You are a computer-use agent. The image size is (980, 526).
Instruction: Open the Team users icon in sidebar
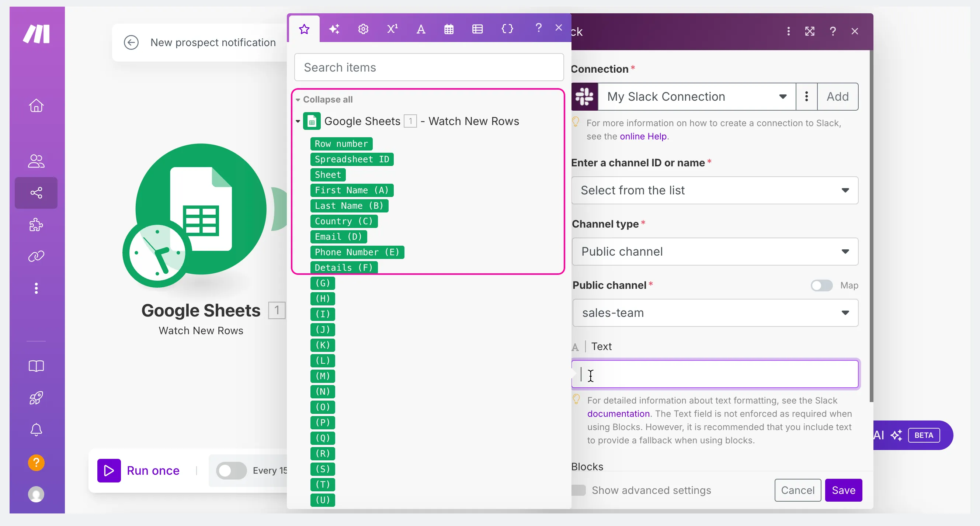[x=36, y=161]
